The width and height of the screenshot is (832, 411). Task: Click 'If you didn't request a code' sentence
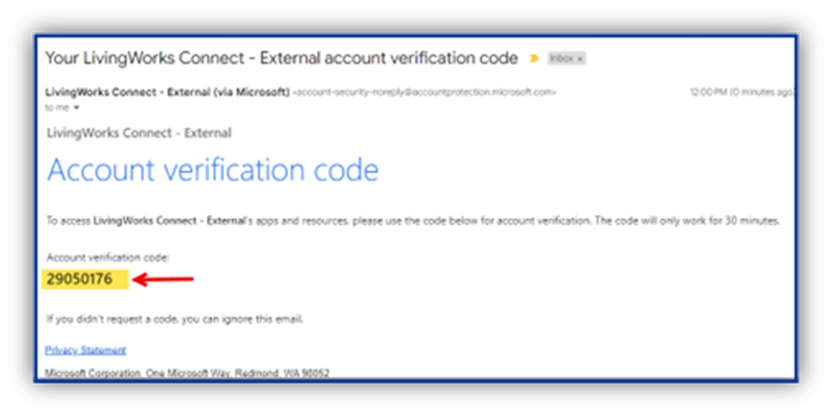click(x=175, y=319)
